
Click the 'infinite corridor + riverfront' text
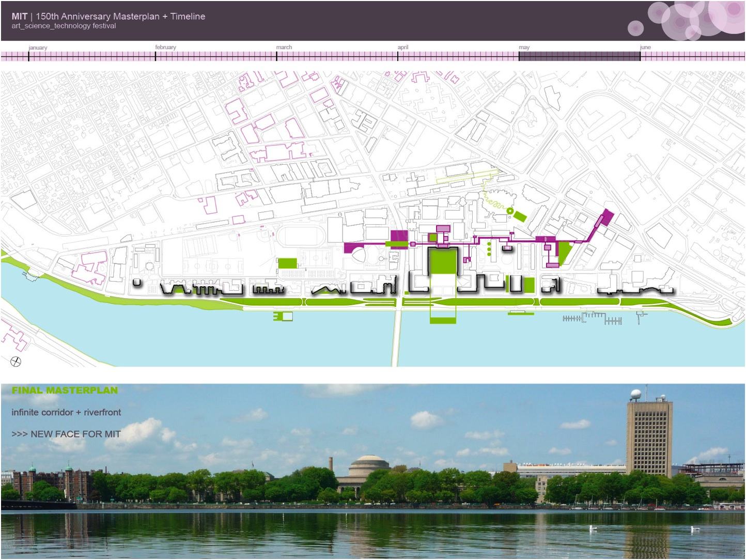click(66, 412)
